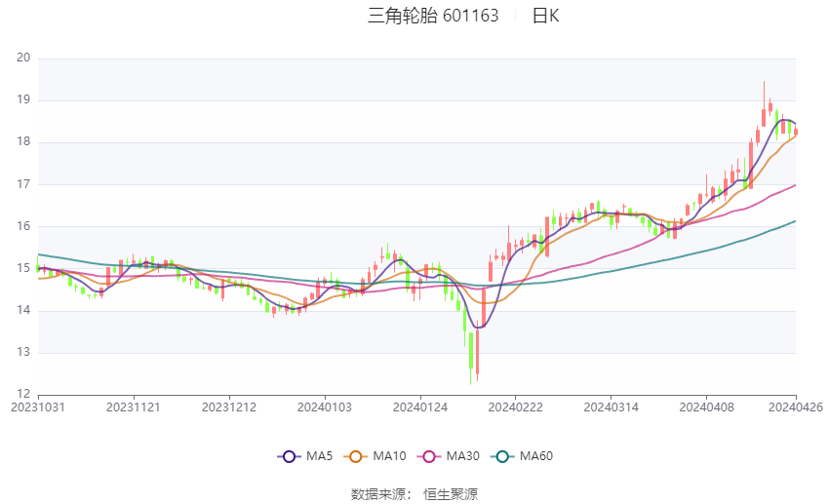The height and width of the screenshot is (504, 829).
Task: Click the chart title 三角轮胎 601163
Action: pos(433,16)
